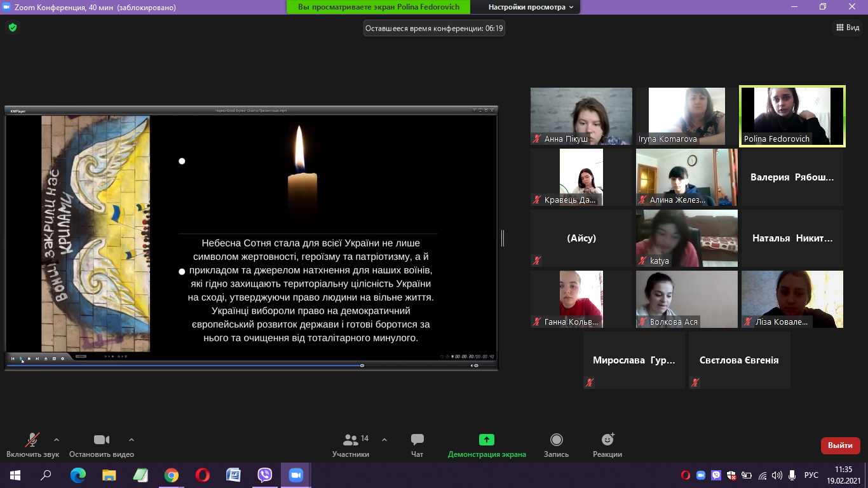Click KMPlayer stop button

pos(29,358)
